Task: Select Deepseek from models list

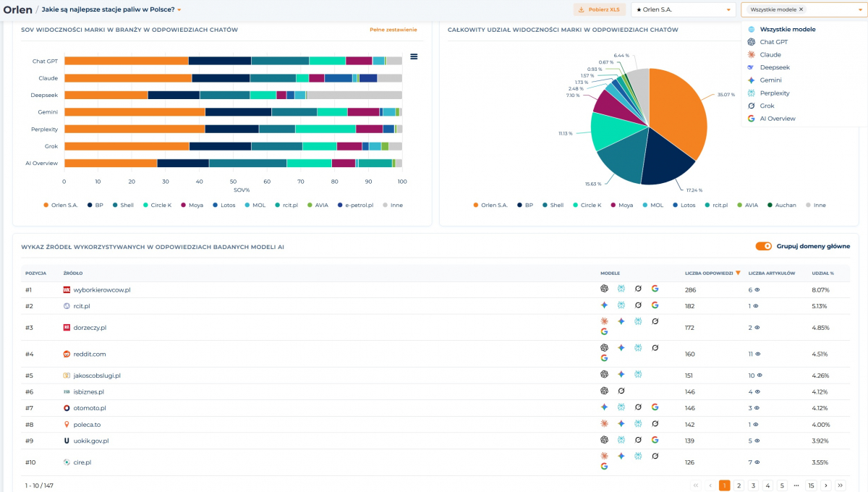Action: (x=775, y=67)
